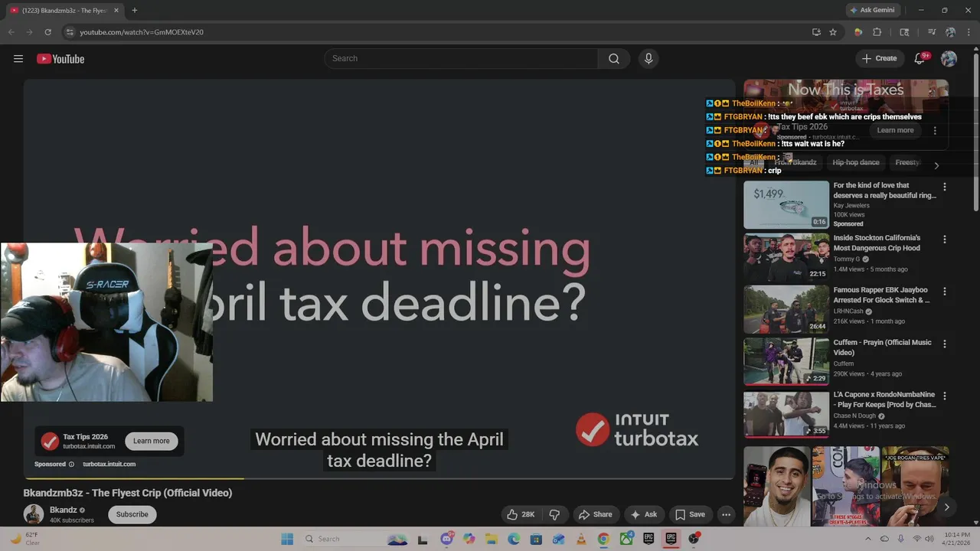
Task: Open Kay Jewelers ring ad thumbnail
Action: click(x=786, y=205)
